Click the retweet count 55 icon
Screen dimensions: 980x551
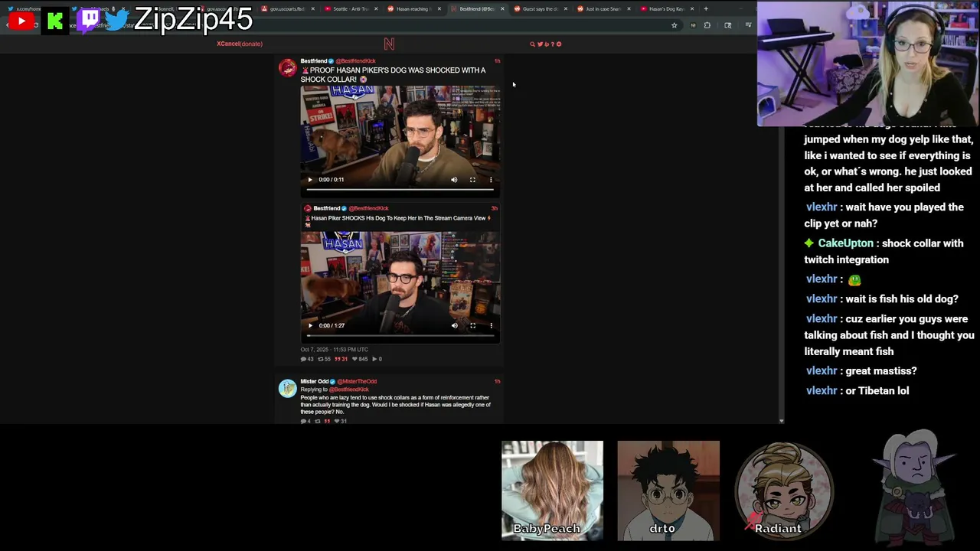(x=325, y=359)
